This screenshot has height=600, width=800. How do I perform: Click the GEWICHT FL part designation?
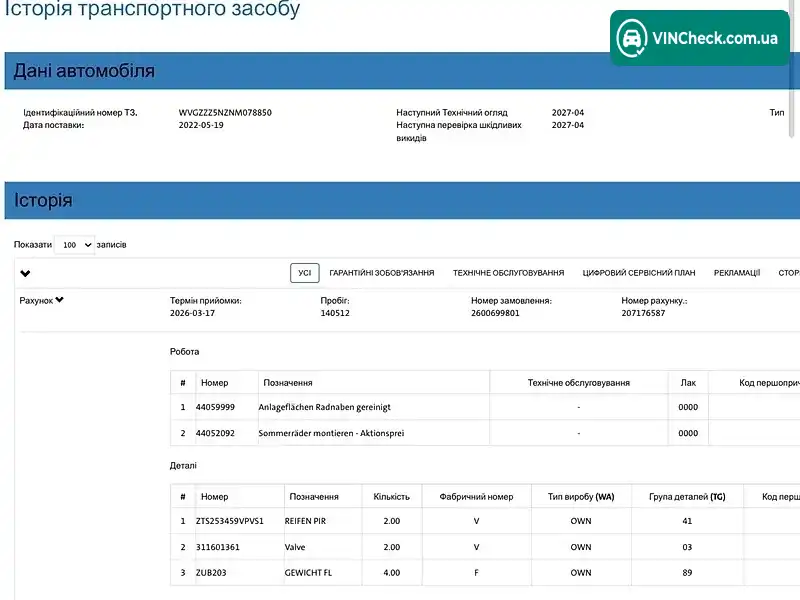(x=308, y=572)
